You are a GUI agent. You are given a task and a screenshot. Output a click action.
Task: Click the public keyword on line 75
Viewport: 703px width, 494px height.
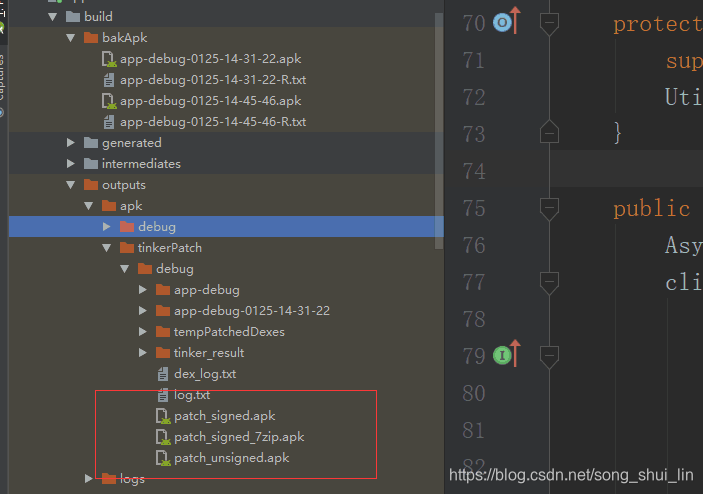[x=651, y=209]
